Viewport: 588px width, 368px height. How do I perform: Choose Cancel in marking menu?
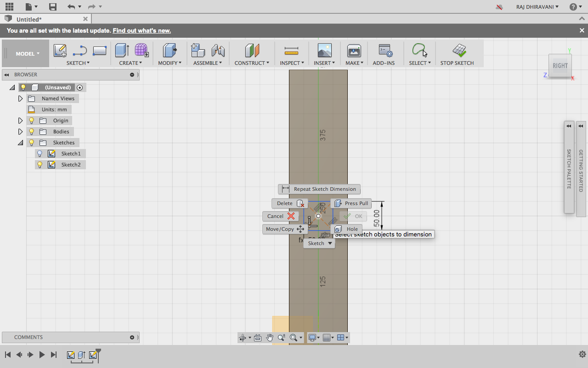tap(280, 216)
